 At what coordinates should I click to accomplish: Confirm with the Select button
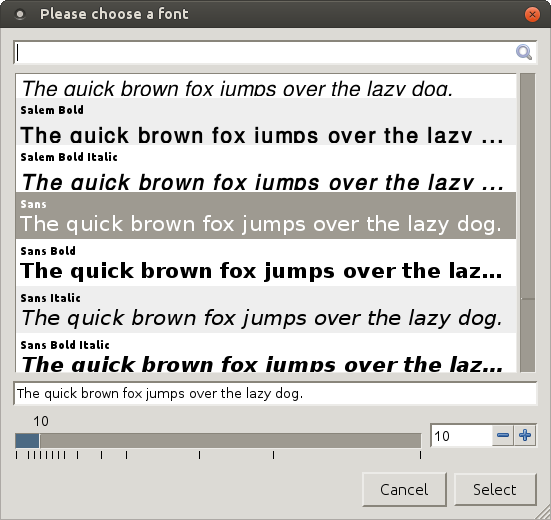495,489
